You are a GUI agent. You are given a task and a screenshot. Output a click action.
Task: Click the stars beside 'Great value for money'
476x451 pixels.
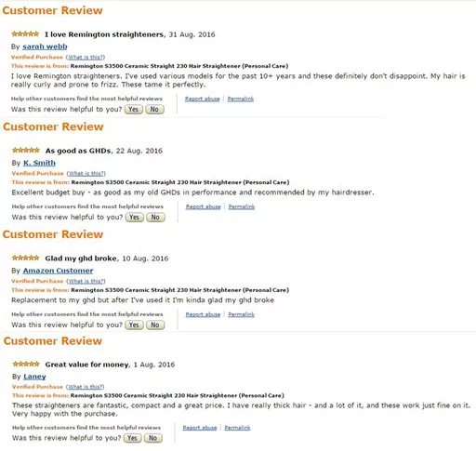tap(26, 364)
